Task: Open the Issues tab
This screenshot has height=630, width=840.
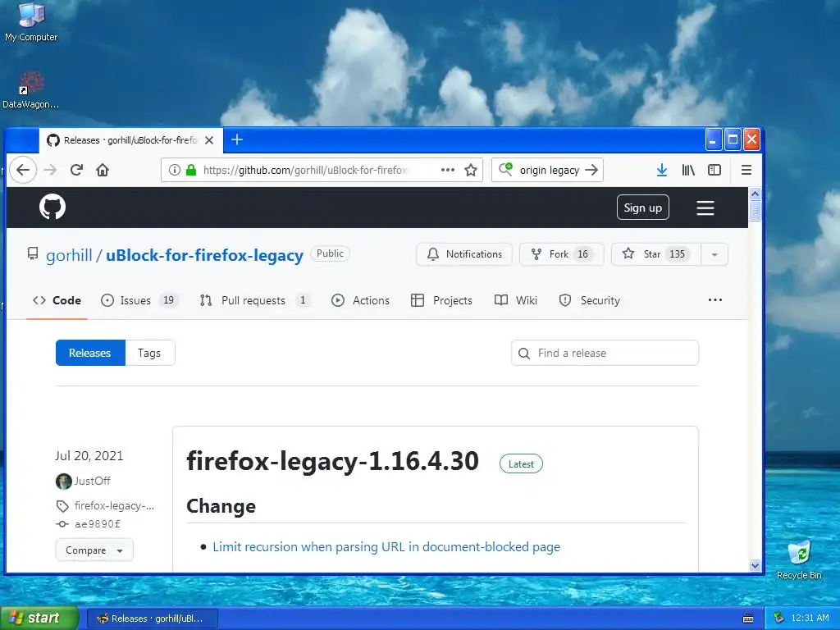Action: (x=139, y=300)
